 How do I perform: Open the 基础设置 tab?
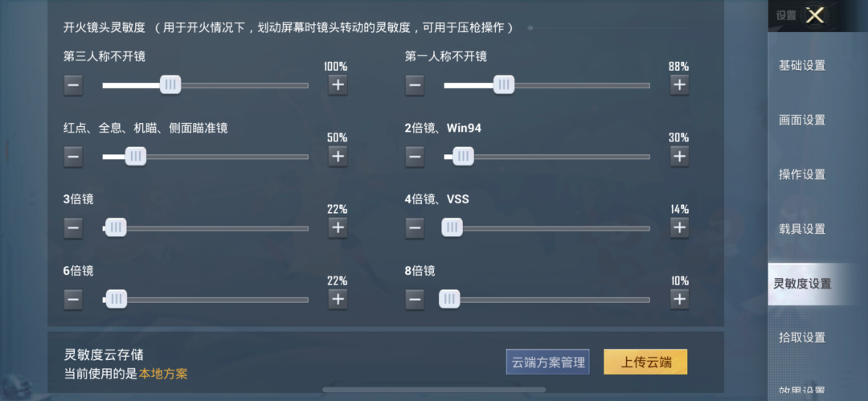(802, 65)
